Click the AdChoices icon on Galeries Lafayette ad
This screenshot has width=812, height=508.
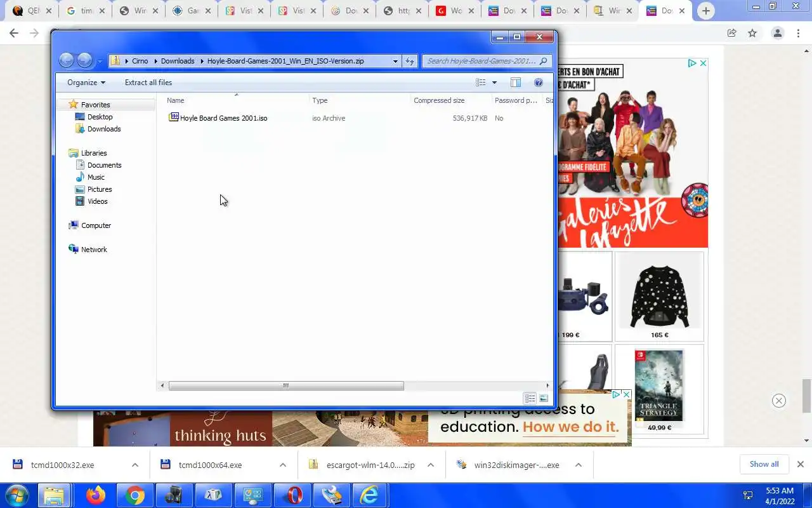[x=693, y=63]
